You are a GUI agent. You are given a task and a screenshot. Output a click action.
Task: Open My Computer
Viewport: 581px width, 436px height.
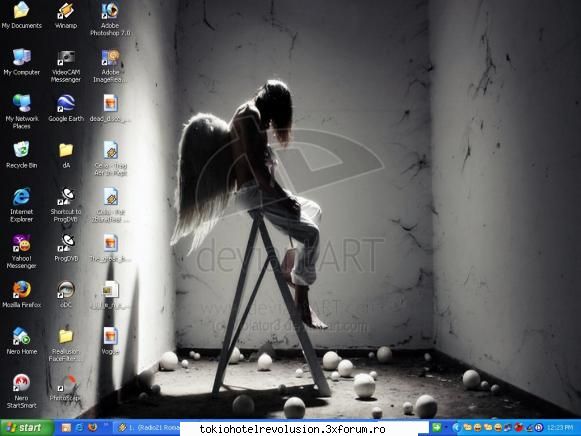[x=21, y=62]
